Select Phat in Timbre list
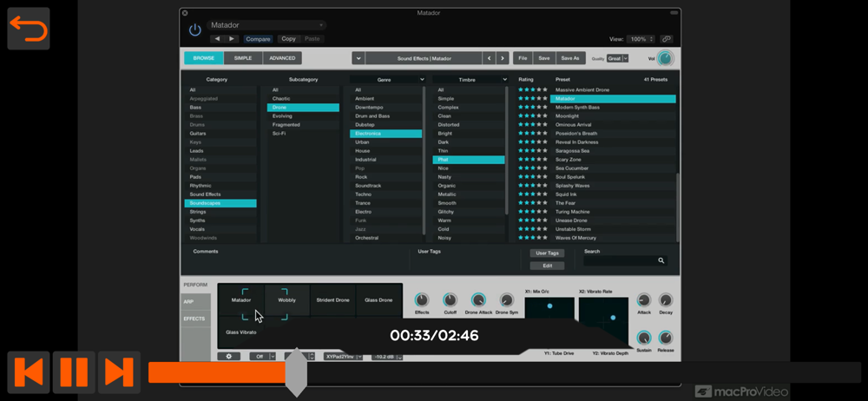This screenshot has height=401, width=868. point(469,160)
